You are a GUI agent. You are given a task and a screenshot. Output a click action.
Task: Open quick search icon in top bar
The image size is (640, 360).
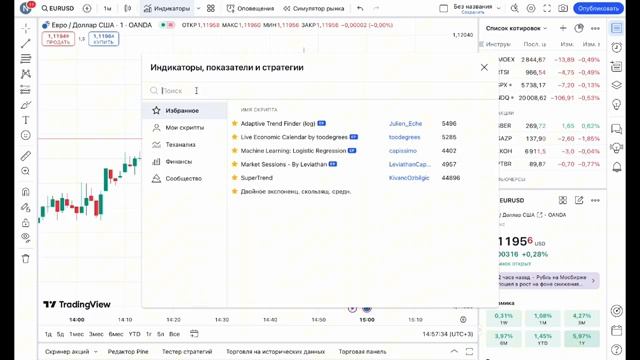click(x=515, y=8)
